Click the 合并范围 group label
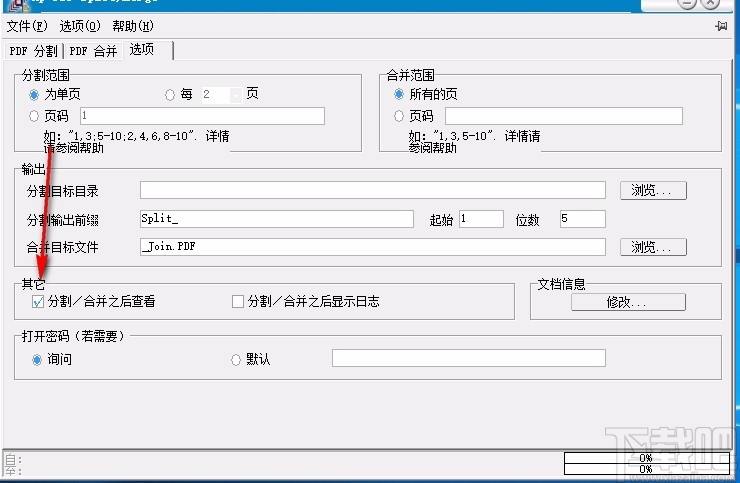Image resolution: width=740 pixels, height=483 pixels. tap(411, 75)
